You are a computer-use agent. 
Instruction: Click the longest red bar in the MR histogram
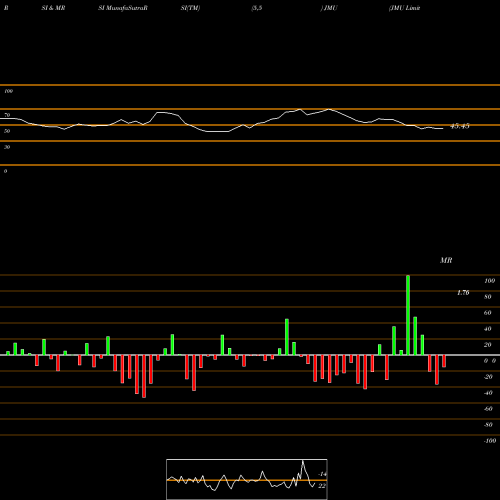[144, 376]
